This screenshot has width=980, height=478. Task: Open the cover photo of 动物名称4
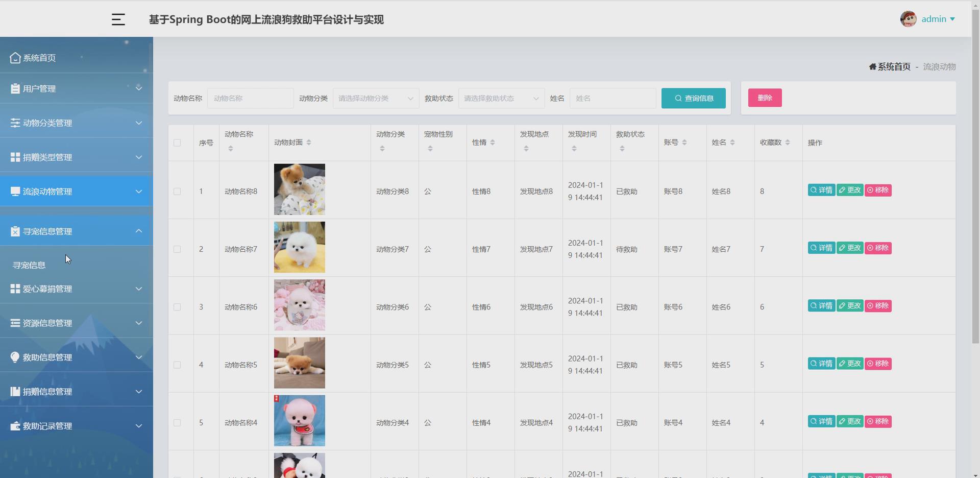[300, 420]
